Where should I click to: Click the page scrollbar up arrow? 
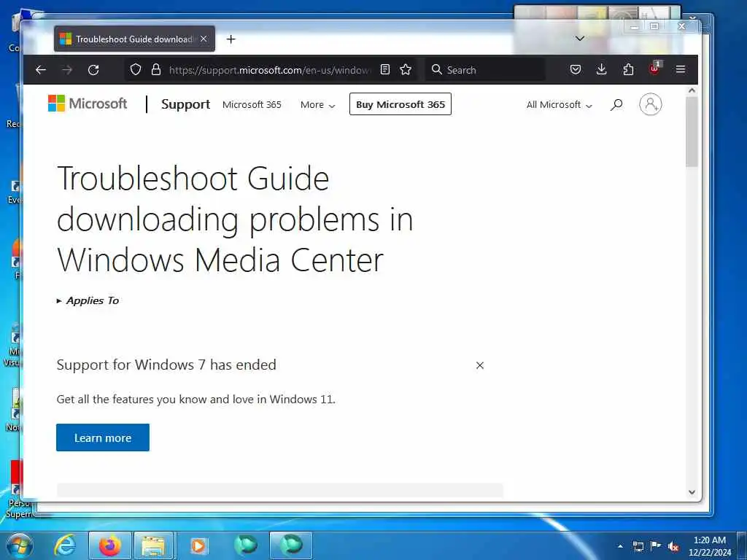(x=692, y=90)
